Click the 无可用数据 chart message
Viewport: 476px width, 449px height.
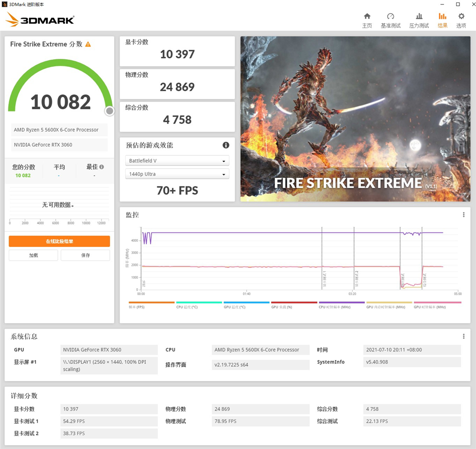coord(58,205)
